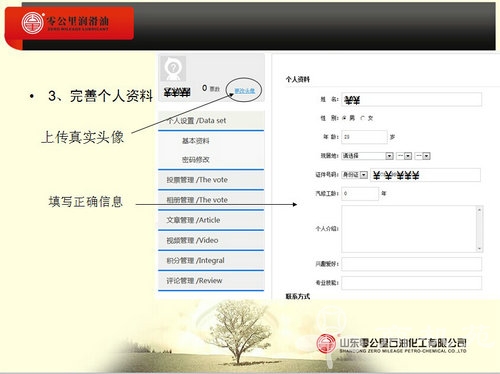The width and height of the screenshot is (500, 374).
Task: Select the 女 female gender radio button
Action: coord(363,118)
